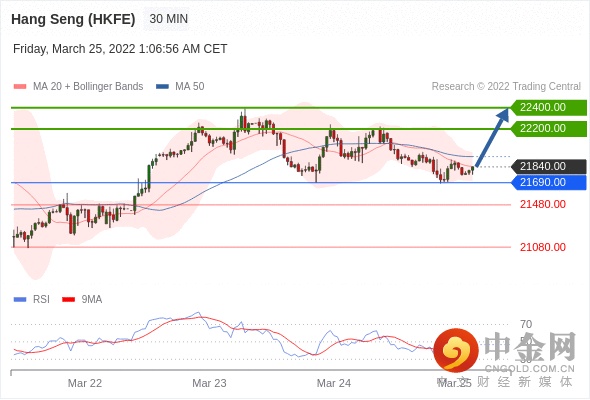Click the 9MA legend label
590x400 pixels.
coord(92,300)
